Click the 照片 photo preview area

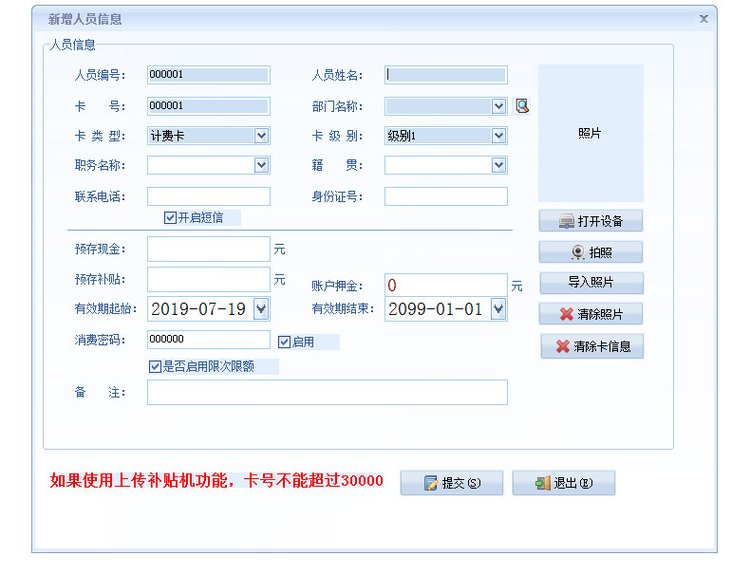coord(590,134)
